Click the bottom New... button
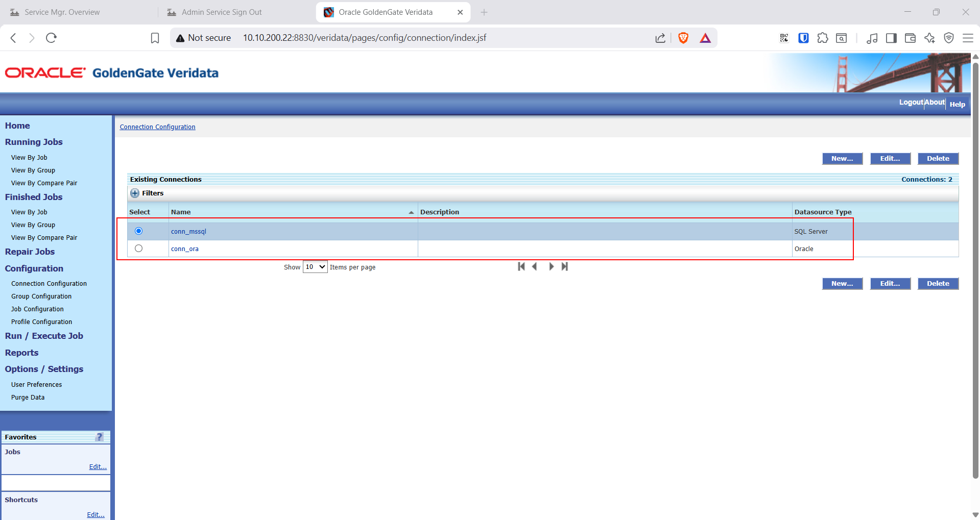This screenshot has height=520, width=980. pyautogui.click(x=842, y=284)
